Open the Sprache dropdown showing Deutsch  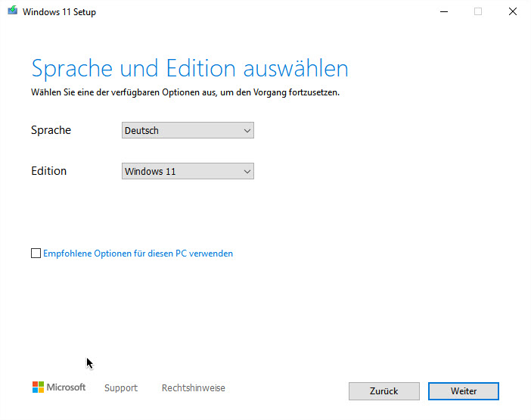pos(188,130)
